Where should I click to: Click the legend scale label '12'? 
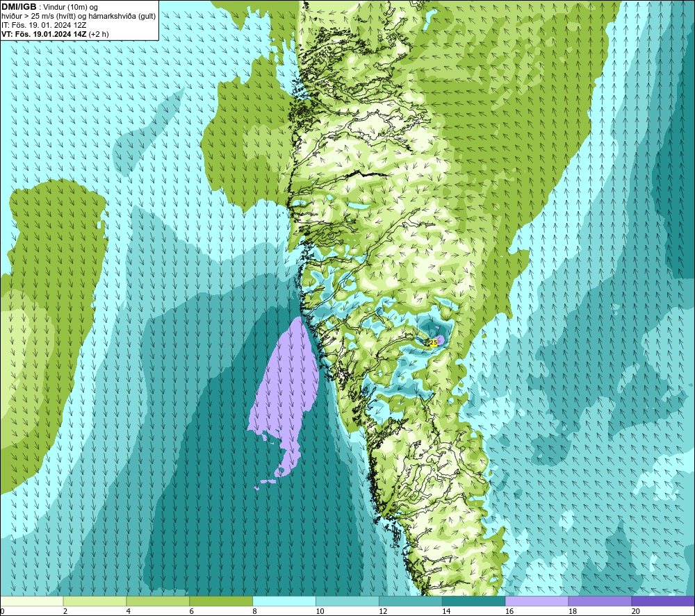pyautogui.click(x=383, y=611)
